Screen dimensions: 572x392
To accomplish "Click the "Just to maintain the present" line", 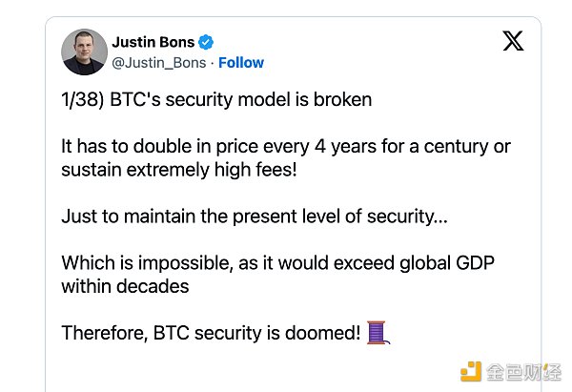I will (x=254, y=216).
